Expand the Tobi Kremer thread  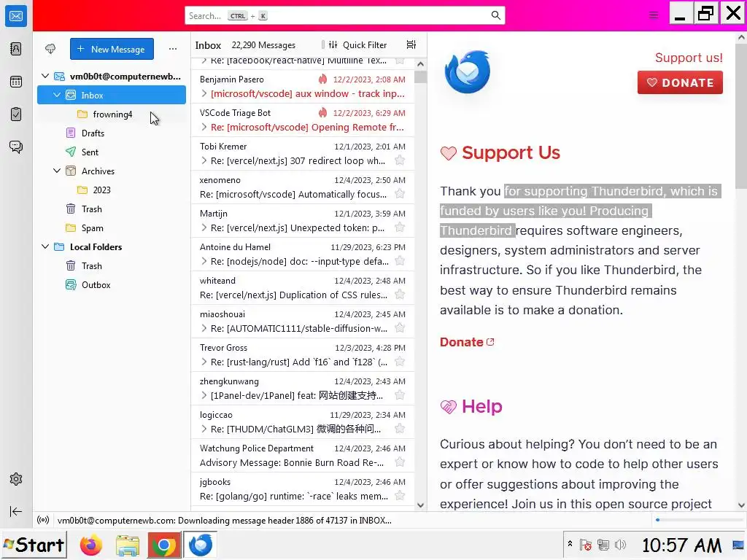[204, 160]
